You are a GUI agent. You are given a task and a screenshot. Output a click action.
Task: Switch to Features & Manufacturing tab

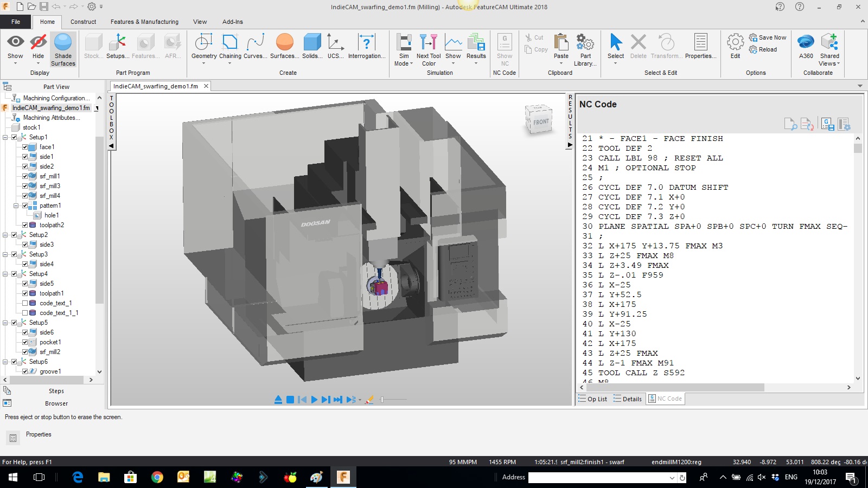click(x=144, y=22)
